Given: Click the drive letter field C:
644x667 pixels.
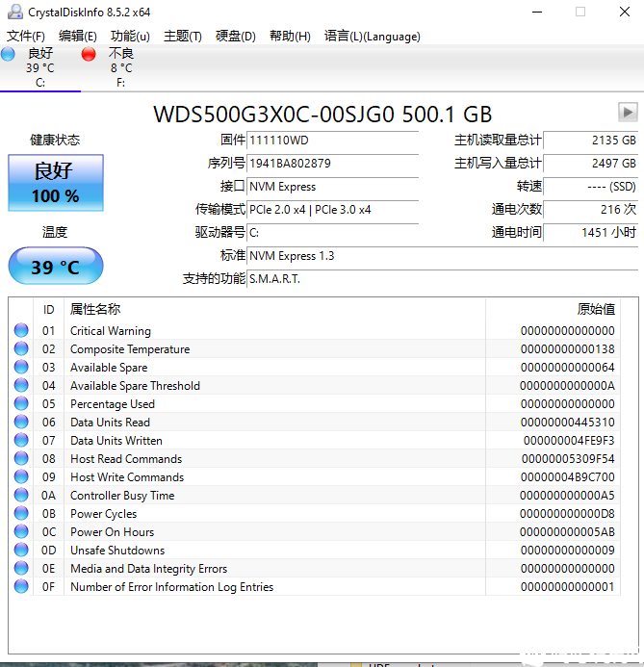Looking at the screenshot, I should tap(333, 233).
